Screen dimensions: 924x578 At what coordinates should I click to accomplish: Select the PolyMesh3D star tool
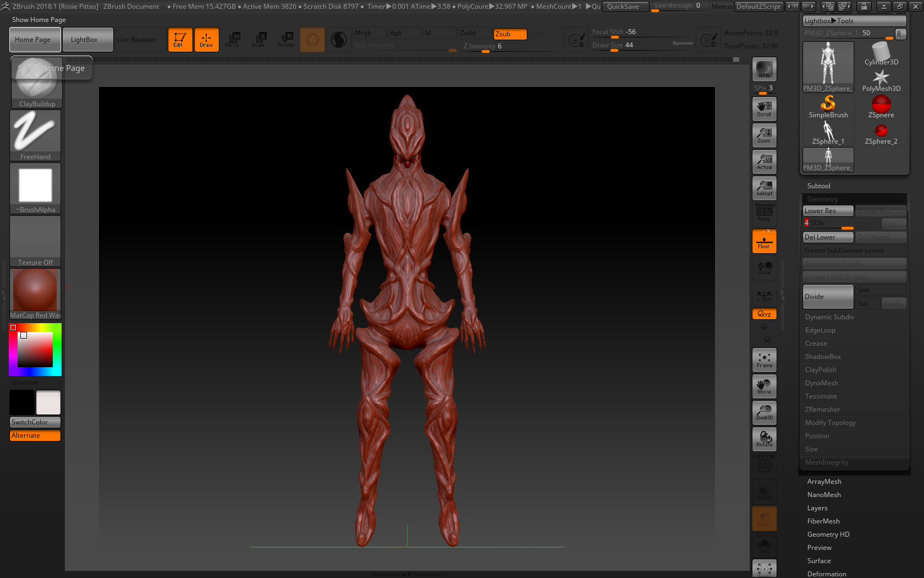tap(881, 80)
